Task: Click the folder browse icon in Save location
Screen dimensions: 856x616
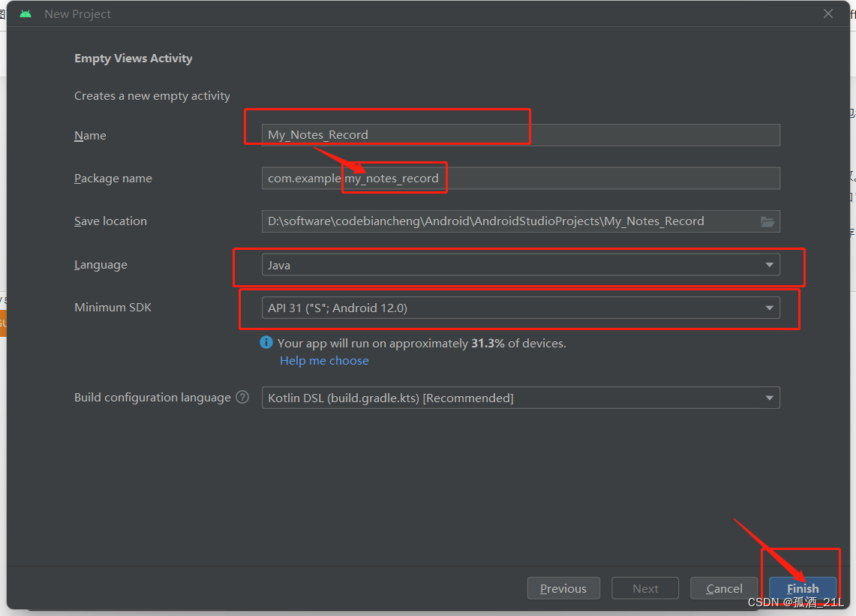Action: point(767,222)
